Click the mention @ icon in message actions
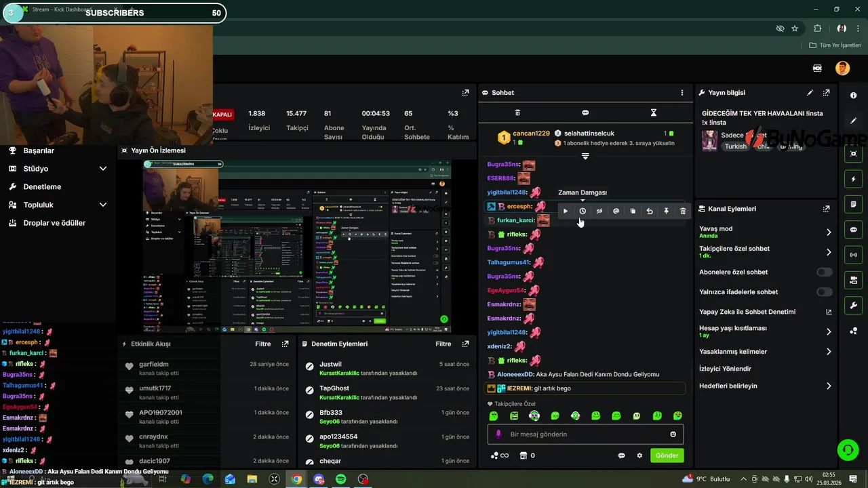868x488 pixels. [x=616, y=211]
